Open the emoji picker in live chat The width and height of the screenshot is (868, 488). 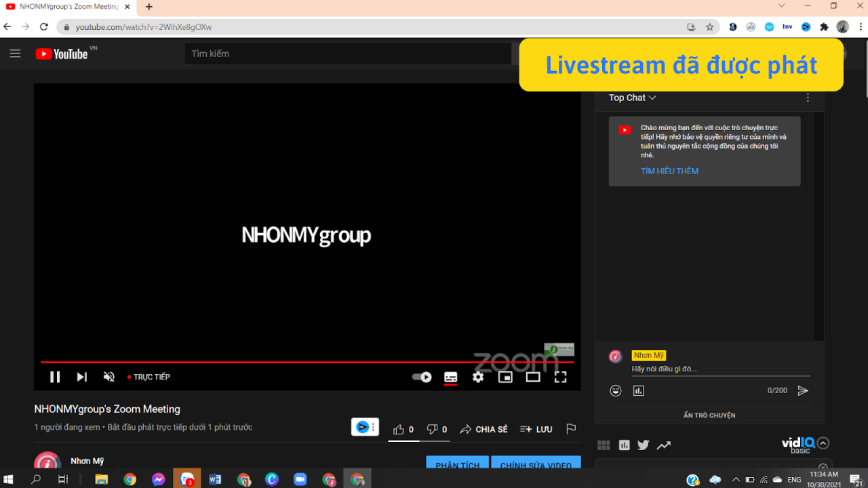pyautogui.click(x=615, y=390)
